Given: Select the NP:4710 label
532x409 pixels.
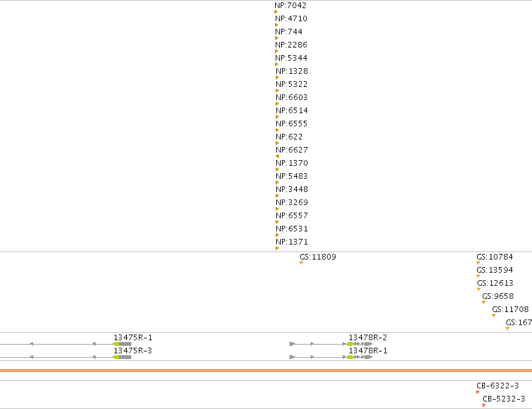Looking at the screenshot, I should (291, 19).
